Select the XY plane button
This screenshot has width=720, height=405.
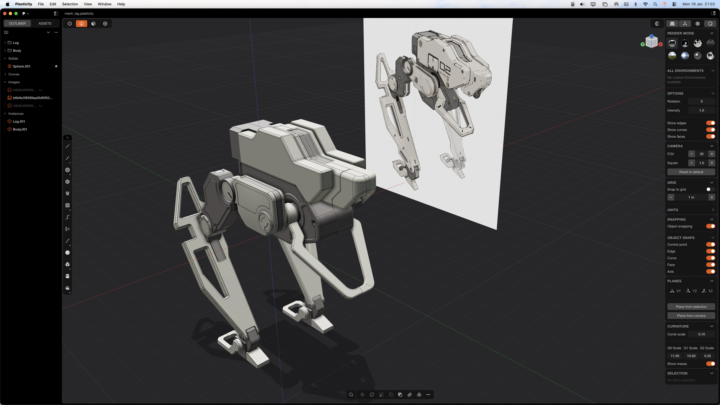(x=675, y=291)
